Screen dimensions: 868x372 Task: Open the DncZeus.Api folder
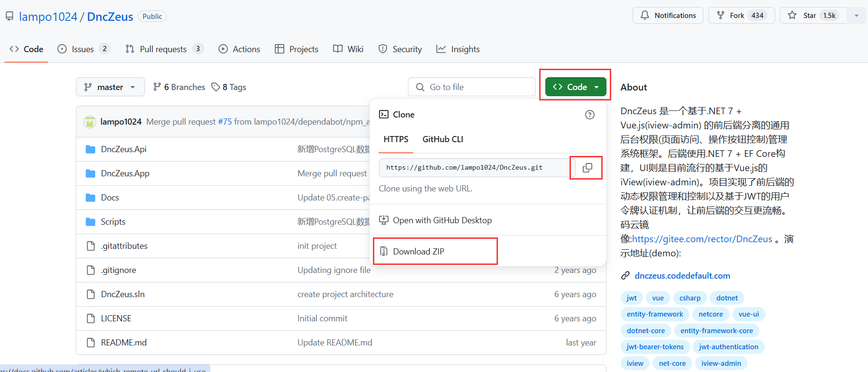123,149
